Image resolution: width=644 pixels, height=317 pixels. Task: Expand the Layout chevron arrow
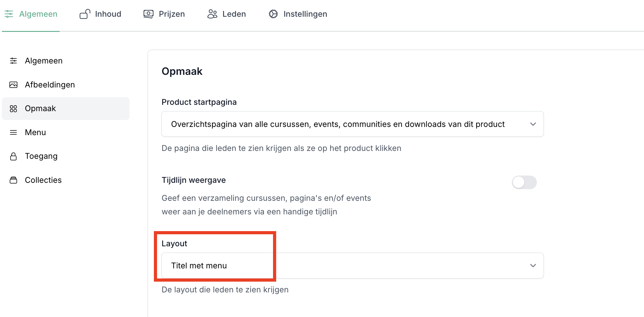coord(533,266)
